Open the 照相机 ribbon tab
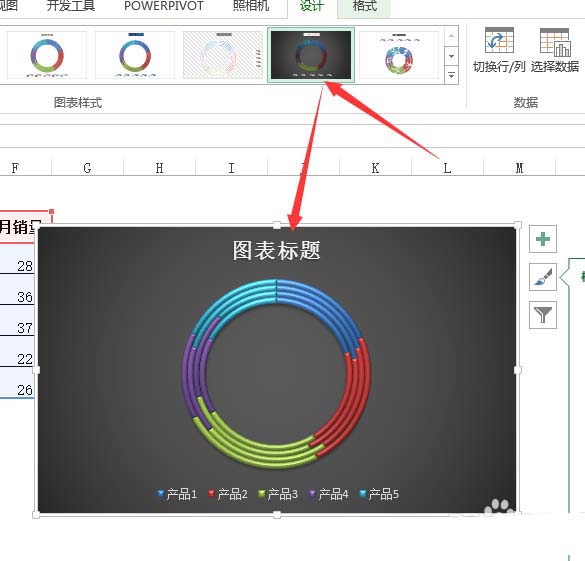The height and width of the screenshot is (561, 585). [x=251, y=6]
